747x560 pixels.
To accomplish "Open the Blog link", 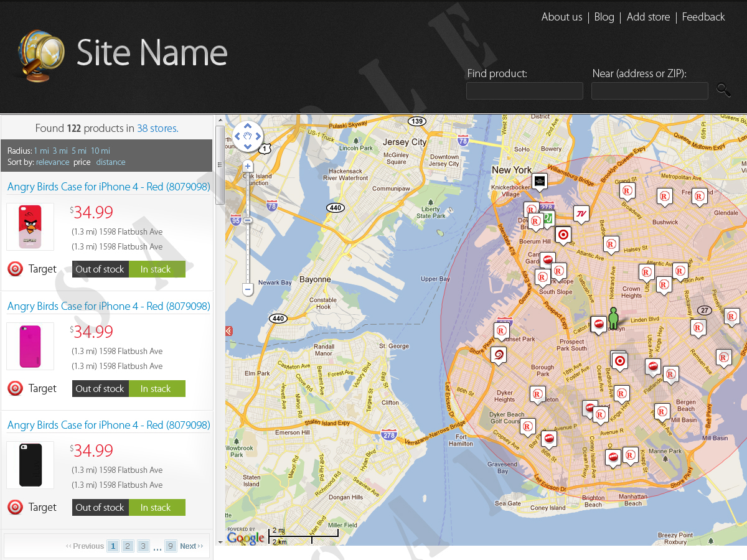I will point(604,17).
